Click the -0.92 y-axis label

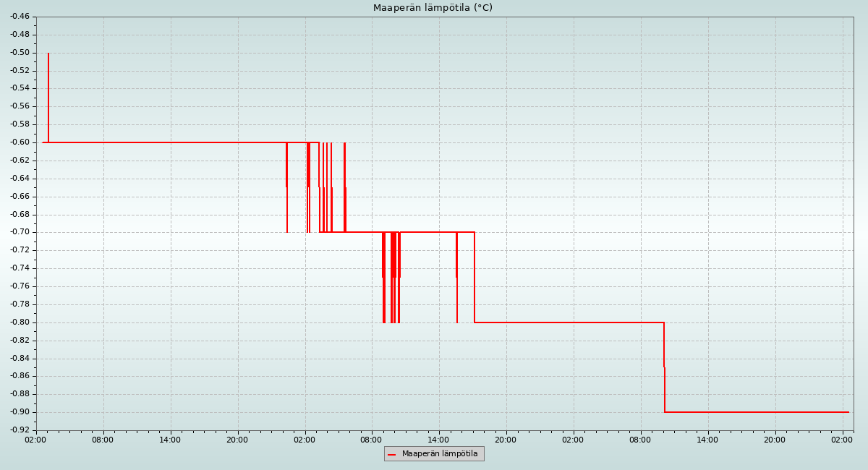tap(20, 430)
